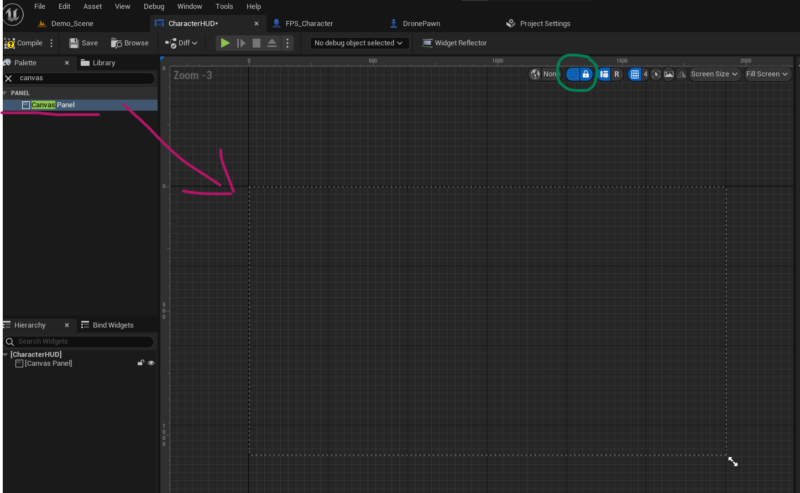
Task: Click the palette search field containing canvas
Action: point(84,78)
